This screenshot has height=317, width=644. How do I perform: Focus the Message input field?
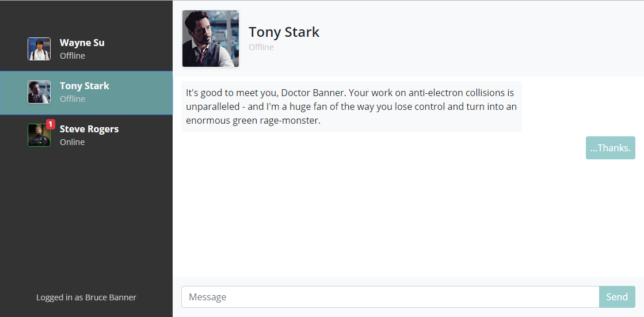390,297
